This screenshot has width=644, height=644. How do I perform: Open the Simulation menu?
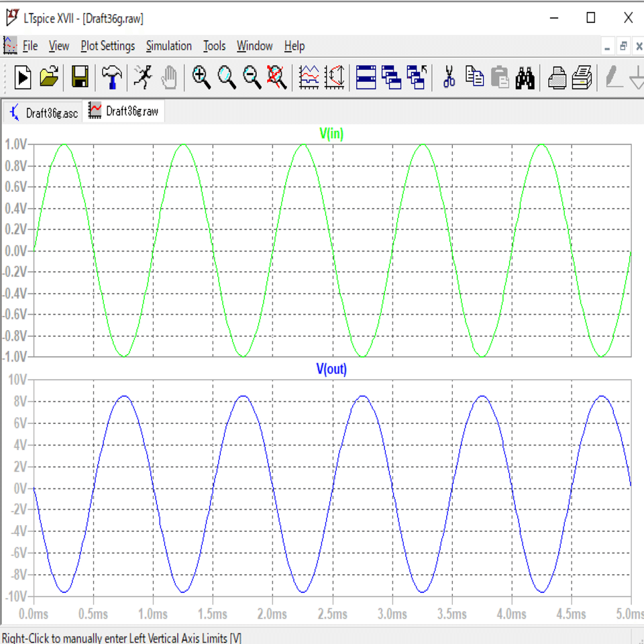point(168,46)
